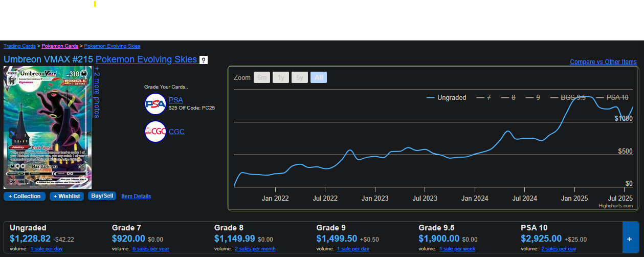The width and height of the screenshot is (644, 257).
Task: Set chart zoom to 1y
Action: point(281,77)
